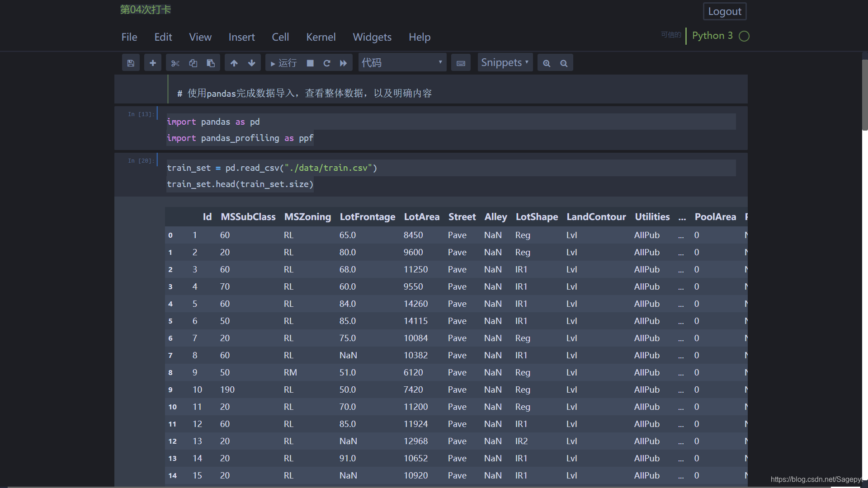Click the kernel status circle indicator
The height and width of the screenshot is (488, 868).
744,36
